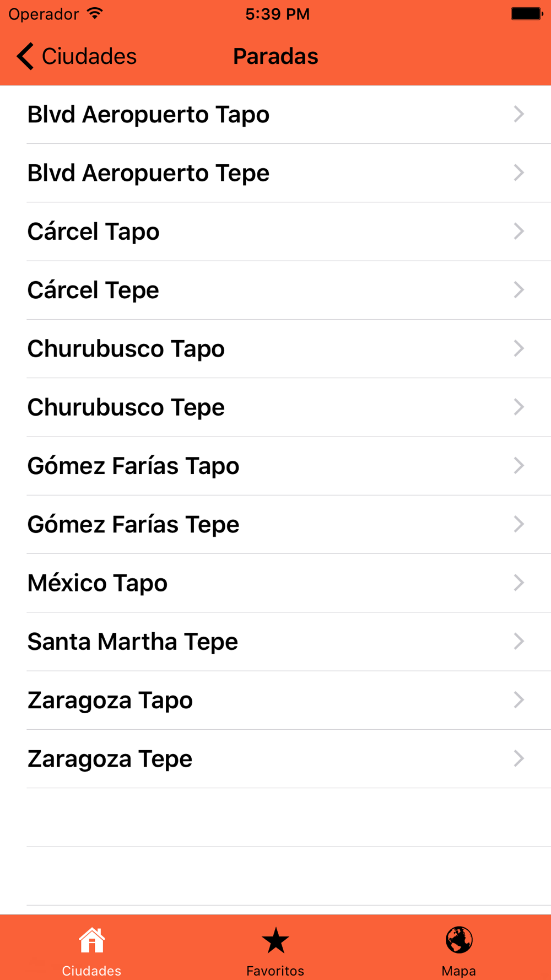
Task: Open Gómez Farías Tapo stop
Action: click(133, 466)
